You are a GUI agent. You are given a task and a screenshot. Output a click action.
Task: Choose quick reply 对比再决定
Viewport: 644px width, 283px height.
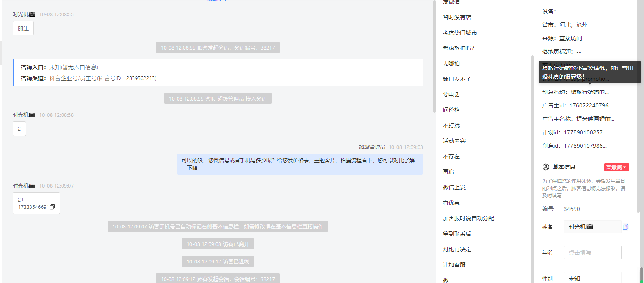coord(457,249)
